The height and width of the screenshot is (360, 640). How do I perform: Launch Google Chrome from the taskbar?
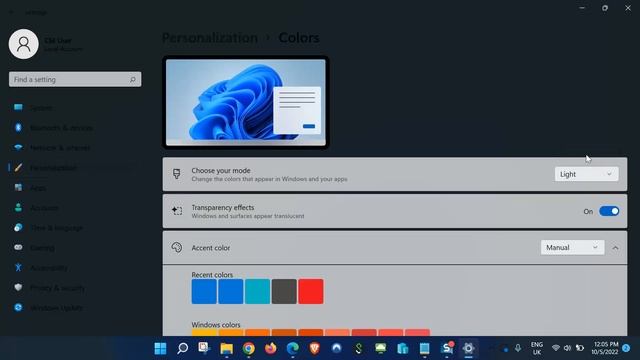pyautogui.click(x=249, y=349)
